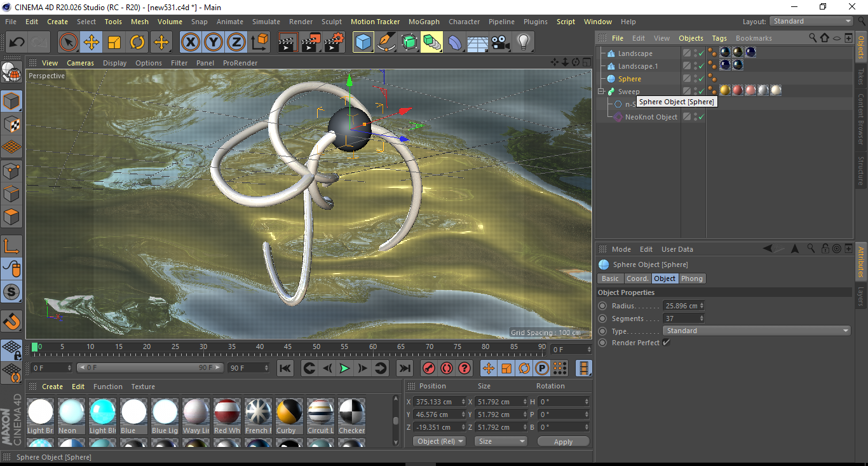
Task: Click frame 45 on timeline ruler
Action: click(288, 346)
